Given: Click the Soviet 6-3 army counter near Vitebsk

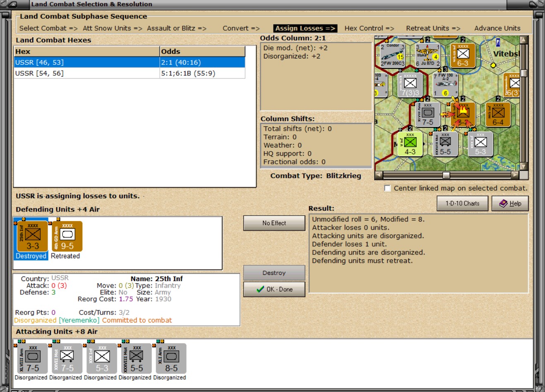Looking at the screenshot, I should coord(463,55).
